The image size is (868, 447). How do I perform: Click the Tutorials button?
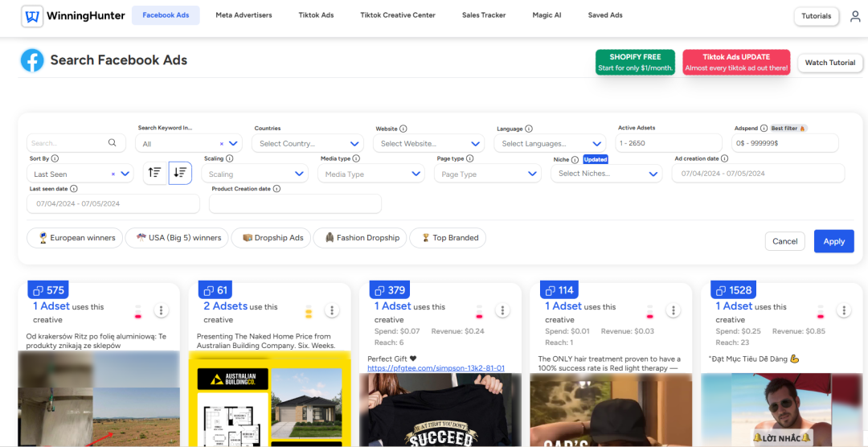pyautogui.click(x=817, y=16)
